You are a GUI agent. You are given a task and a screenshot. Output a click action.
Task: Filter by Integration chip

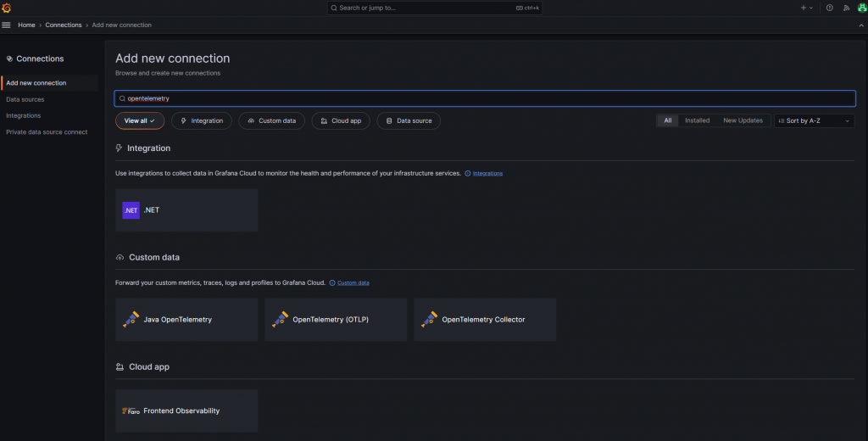point(202,120)
